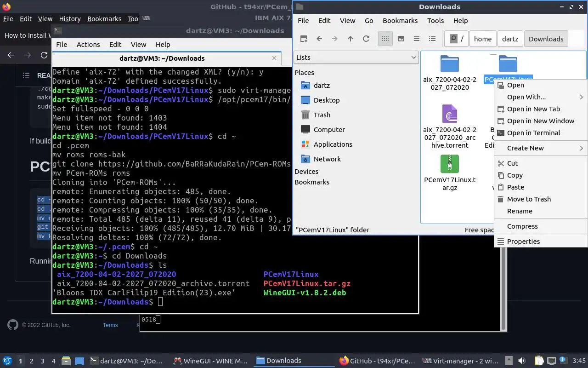Image resolution: width=588 pixels, height=368 pixels.
Task: Choose Open in New Window
Action: coord(541,121)
